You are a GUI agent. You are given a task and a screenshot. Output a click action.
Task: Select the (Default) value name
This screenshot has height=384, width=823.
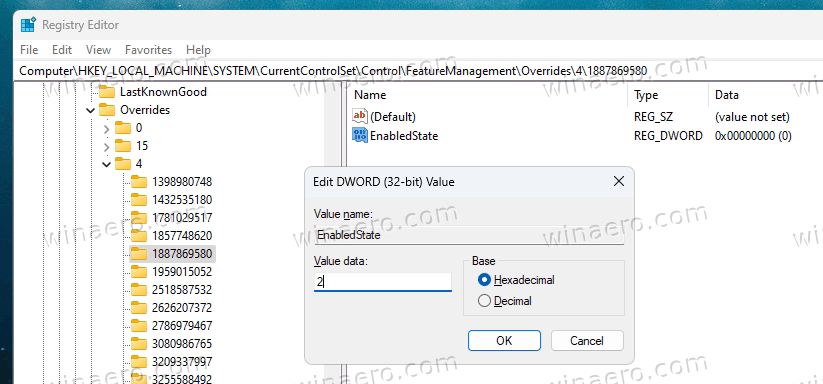[393, 116]
